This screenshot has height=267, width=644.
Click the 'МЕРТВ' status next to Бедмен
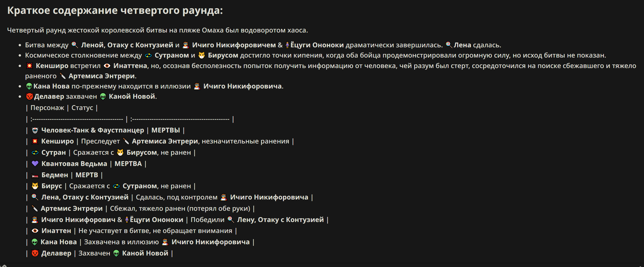87,175
